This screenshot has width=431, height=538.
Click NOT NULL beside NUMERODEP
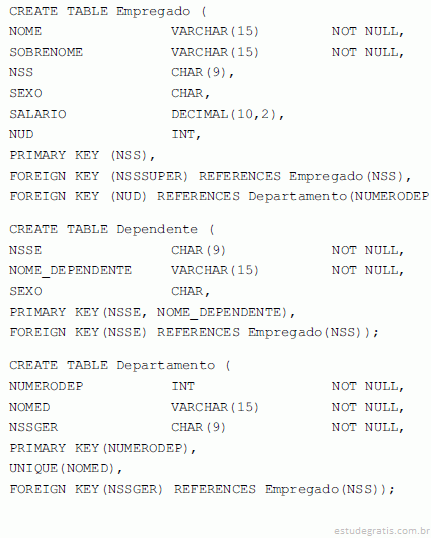[x=368, y=386]
